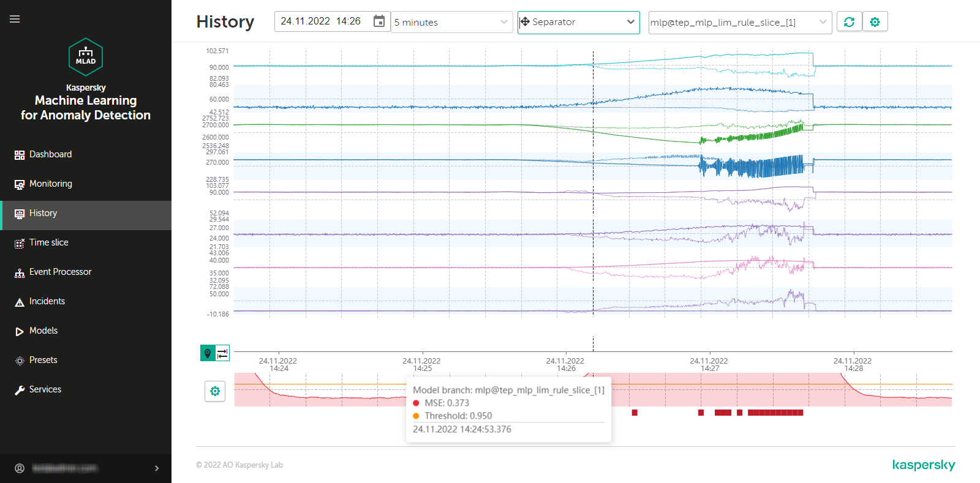This screenshot has width=980, height=483.
Task: Navigate to Event Processor
Action: pos(60,272)
